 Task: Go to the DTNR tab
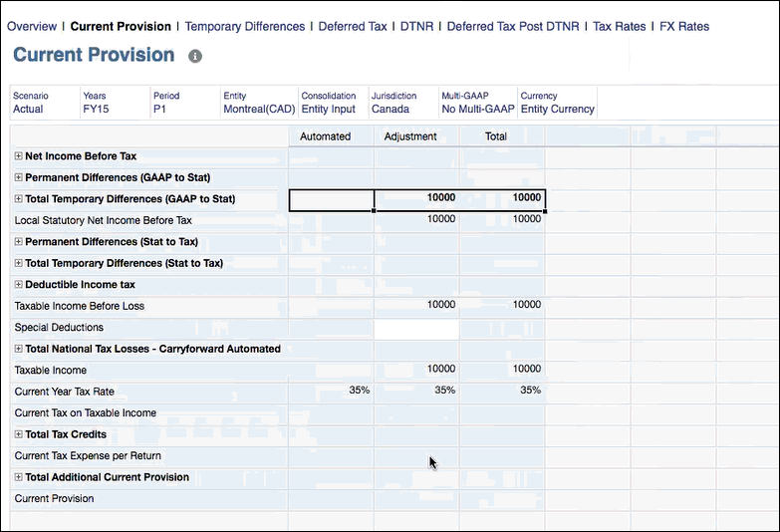pos(416,26)
